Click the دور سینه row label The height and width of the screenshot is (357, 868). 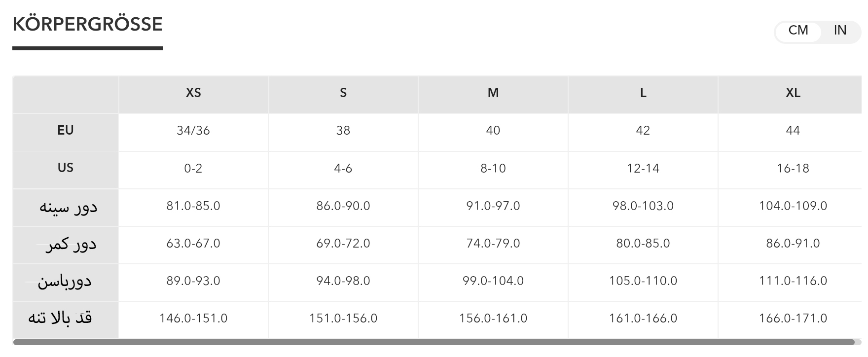[x=68, y=207]
